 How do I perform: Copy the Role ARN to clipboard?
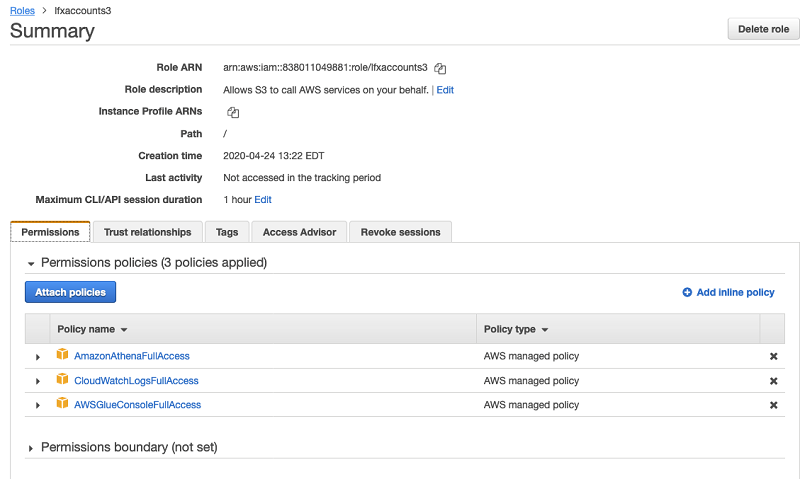click(440, 68)
